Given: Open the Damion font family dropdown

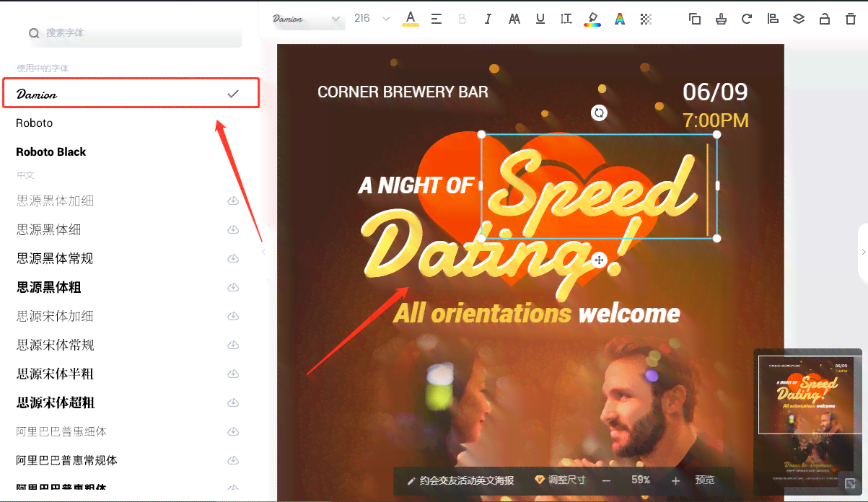Looking at the screenshot, I should (307, 19).
